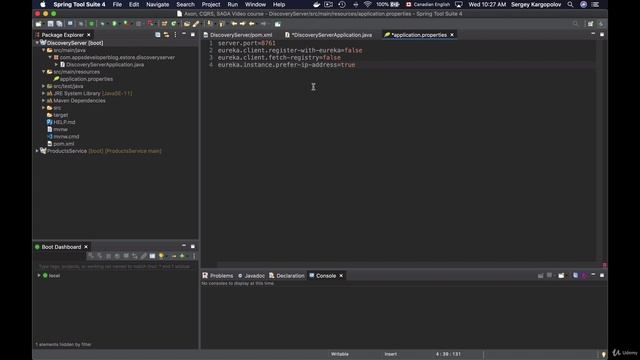Open the Run menu
The height and width of the screenshot is (360, 640).
click(x=233, y=4)
